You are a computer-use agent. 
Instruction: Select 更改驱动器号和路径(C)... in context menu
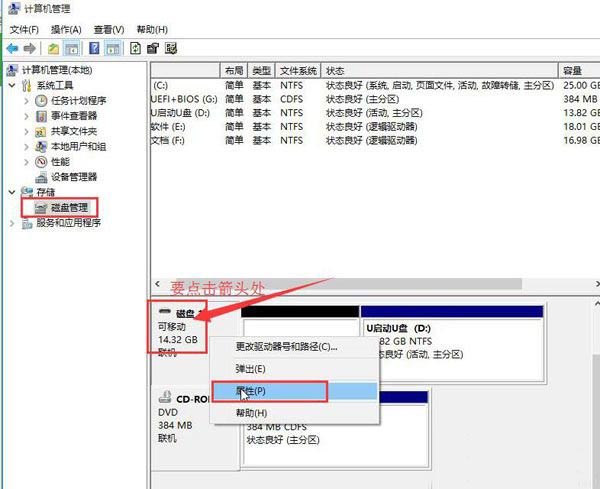pos(286,347)
